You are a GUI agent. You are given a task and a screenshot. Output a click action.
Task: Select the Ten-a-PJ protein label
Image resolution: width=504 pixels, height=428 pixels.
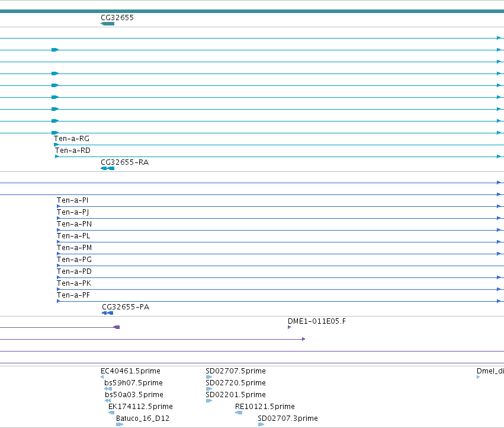pyautogui.click(x=73, y=212)
